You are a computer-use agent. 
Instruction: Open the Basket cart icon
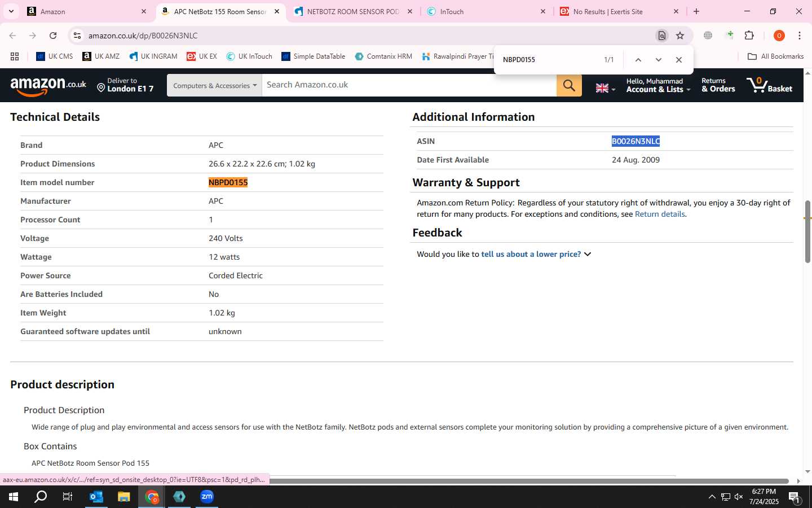click(770, 85)
